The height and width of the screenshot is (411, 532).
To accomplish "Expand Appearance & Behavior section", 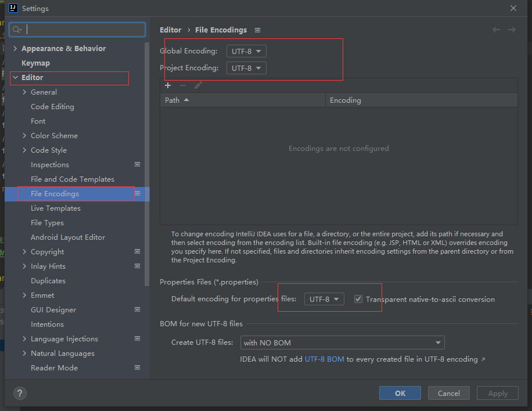I will coord(15,49).
